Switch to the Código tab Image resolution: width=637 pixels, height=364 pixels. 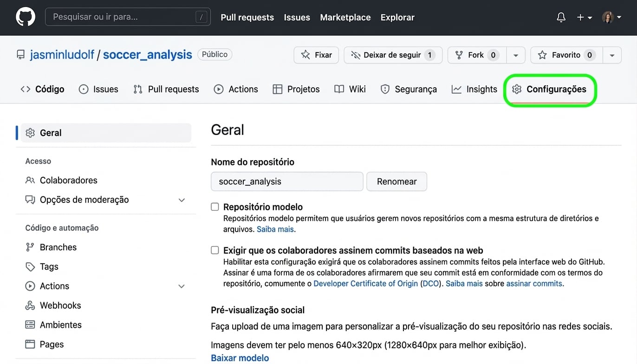[43, 89]
